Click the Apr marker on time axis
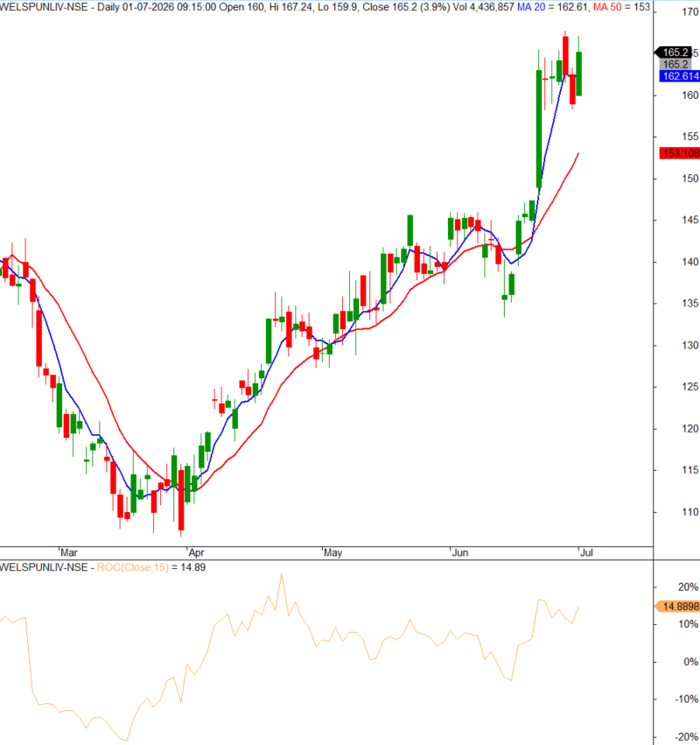Viewport: 700px width, 745px height. click(x=196, y=552)
